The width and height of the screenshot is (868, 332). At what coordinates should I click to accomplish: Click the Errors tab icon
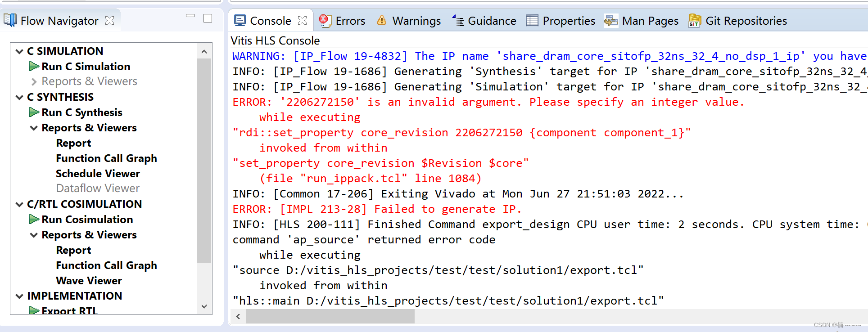click(x=325, y=20)
